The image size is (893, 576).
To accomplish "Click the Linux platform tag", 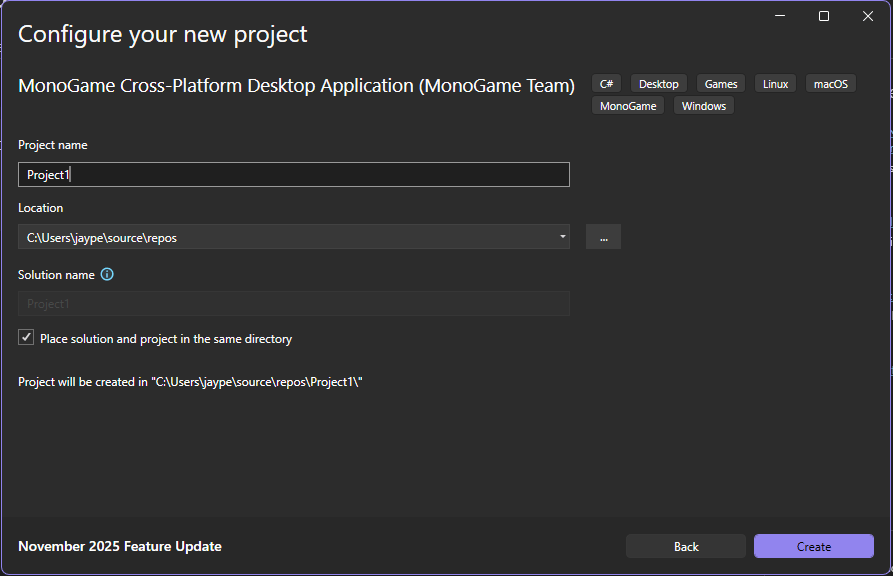I will (775, 84).
